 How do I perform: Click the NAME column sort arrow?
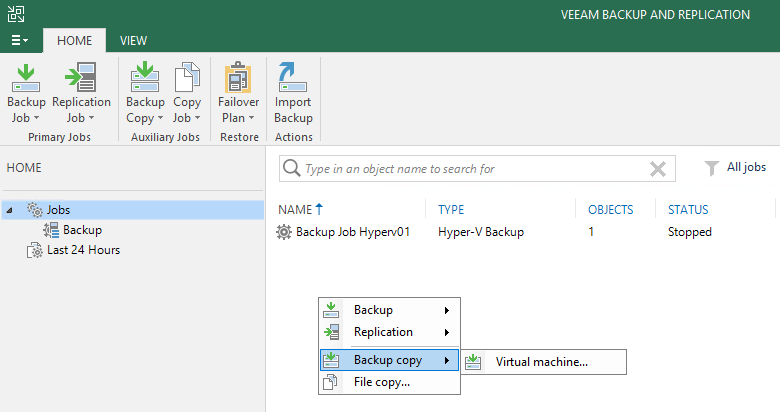(319, 209)
